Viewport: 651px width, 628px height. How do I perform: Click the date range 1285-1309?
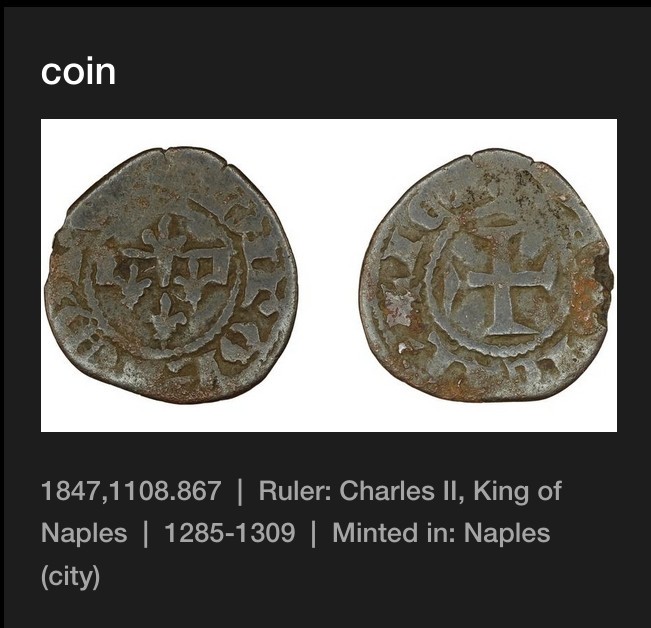pyautogui.click(x=230, y=533)
